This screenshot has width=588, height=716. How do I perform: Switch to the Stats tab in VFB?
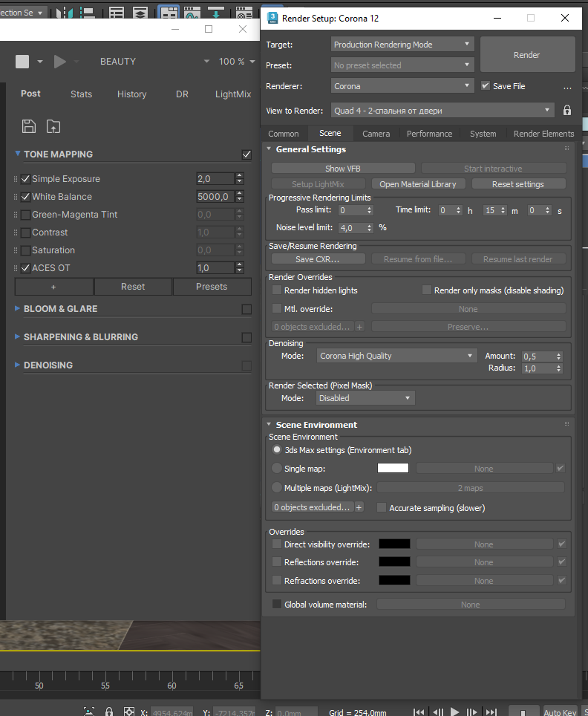pyautogui.click(x=81, y=94)
